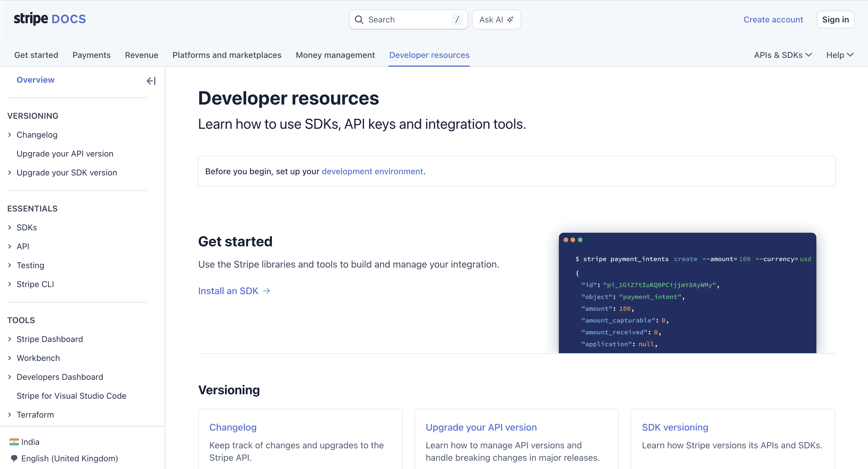Open Stripe for Visual Studio Code
Screen dimensions: 868x469
click(71, 395)
